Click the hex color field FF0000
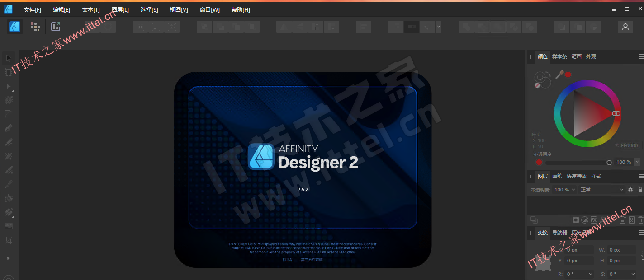644x280 pixels. pos(630,145)
